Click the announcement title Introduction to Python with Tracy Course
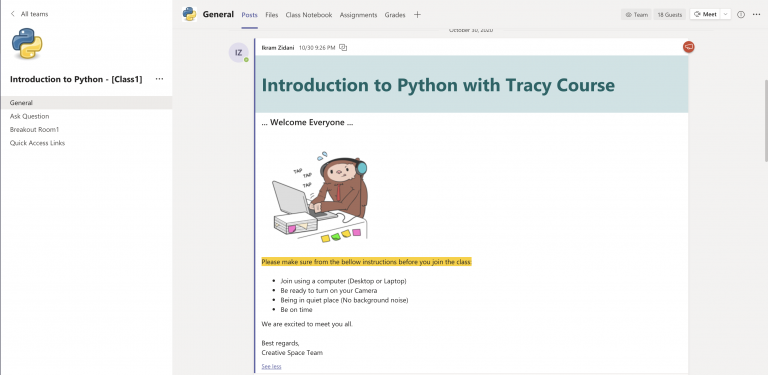This screenshot has width=768, height=375. [438, 85]
